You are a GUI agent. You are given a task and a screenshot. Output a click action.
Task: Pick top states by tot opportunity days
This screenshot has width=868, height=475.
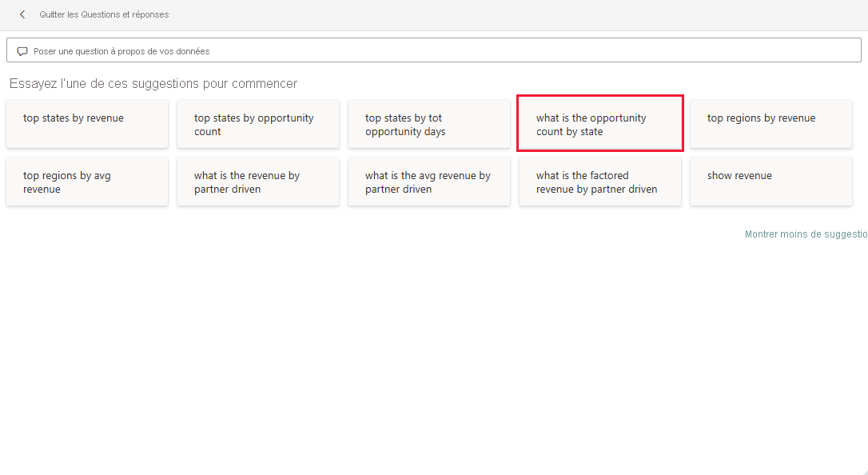(429, 124)
